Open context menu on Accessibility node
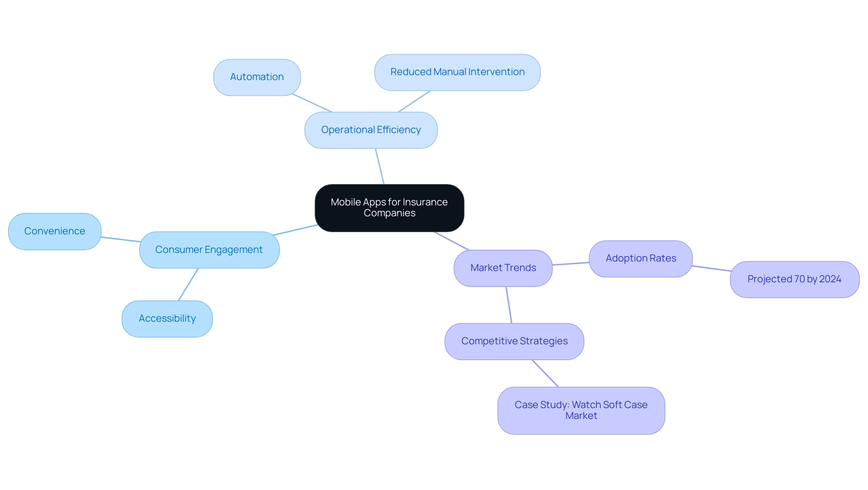 168,318
